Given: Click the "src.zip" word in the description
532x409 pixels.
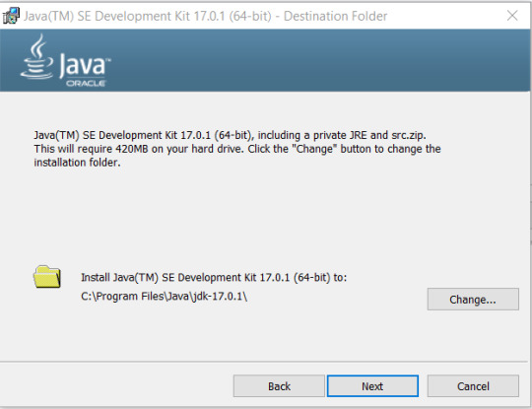Looking at the screenshot, I should [409, 135].
